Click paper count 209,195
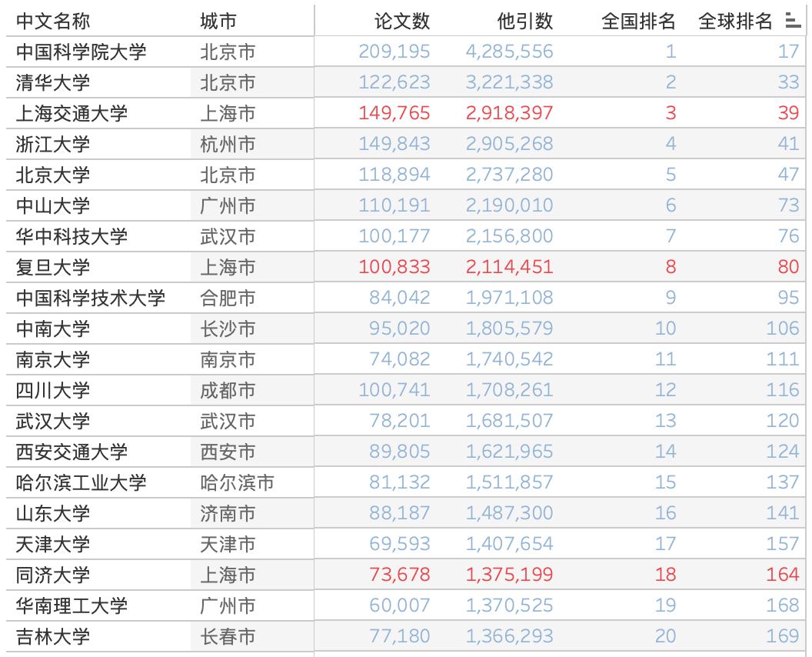Screen dimensions: 812x657 [x=394, y=52]
